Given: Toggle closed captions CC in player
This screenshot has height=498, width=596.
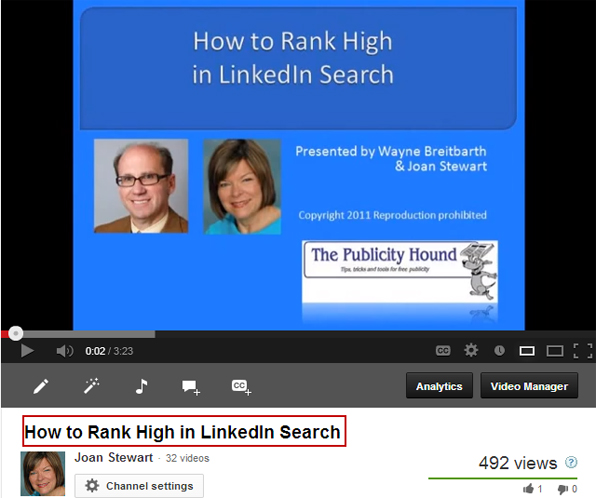Looking at the screenshot, I should tap(443, 351).
